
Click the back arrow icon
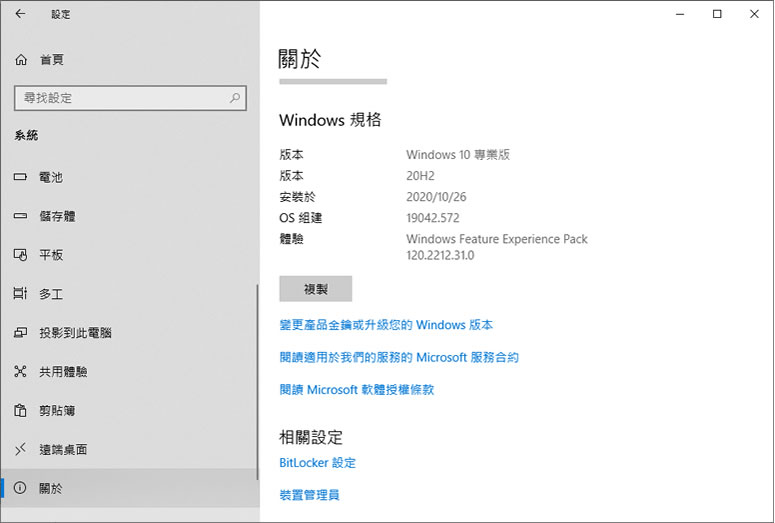coord(20,14)
